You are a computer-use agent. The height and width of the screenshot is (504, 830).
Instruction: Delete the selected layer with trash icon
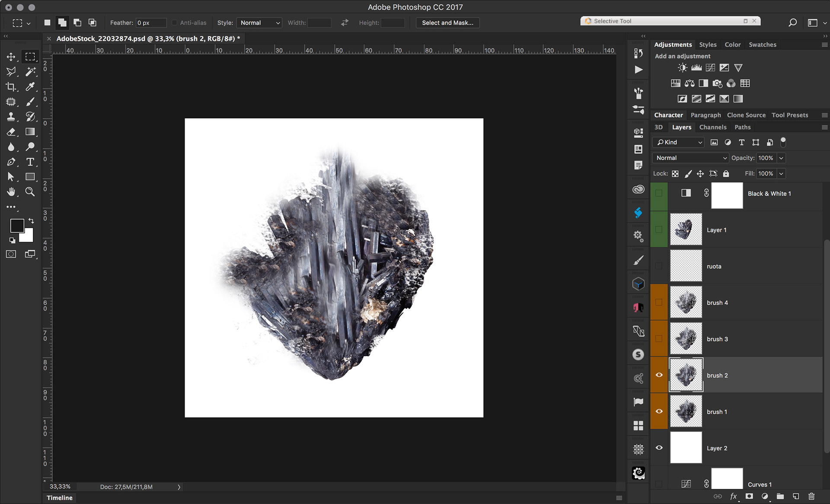811,496
